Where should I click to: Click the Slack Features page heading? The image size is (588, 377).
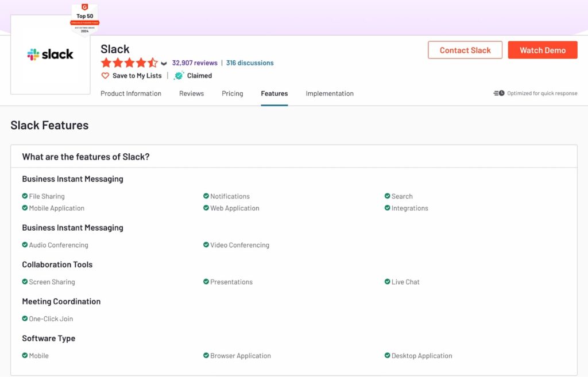(x=49, y=125)
